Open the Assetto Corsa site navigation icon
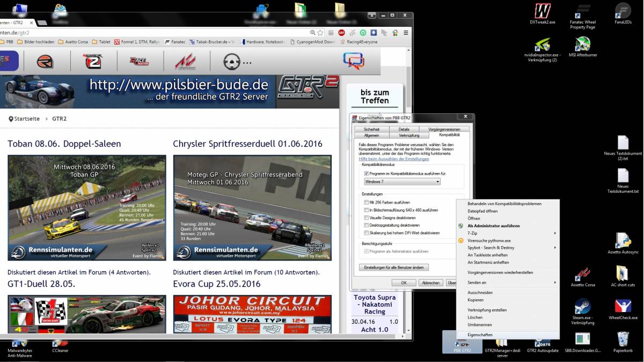The height and width of the screenshot is (362, 644). point(185,62)
